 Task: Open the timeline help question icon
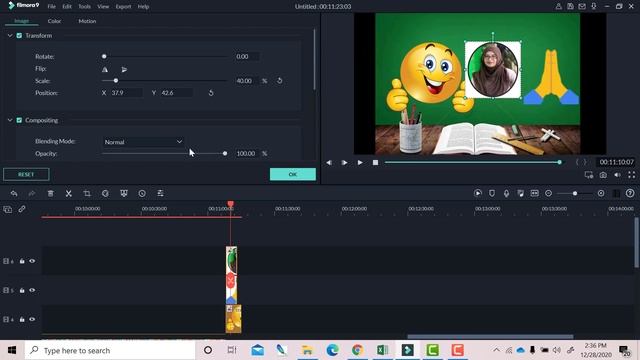coord(630,193)
